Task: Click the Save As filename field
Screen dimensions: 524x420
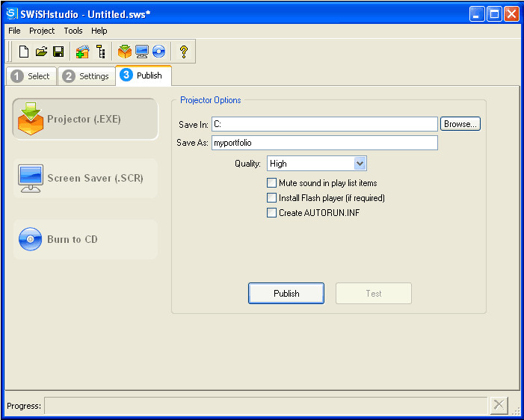Action: [x=324, y=143]
